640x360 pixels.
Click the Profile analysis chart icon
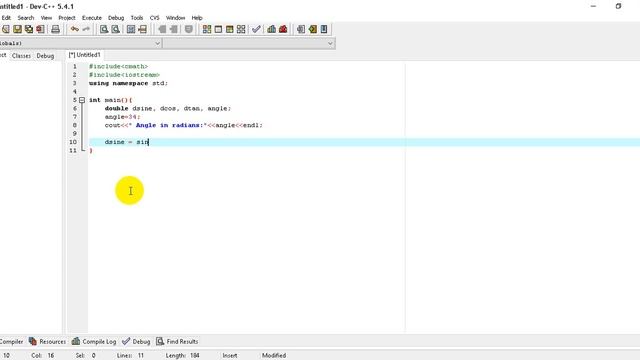(x=271, y=29)
